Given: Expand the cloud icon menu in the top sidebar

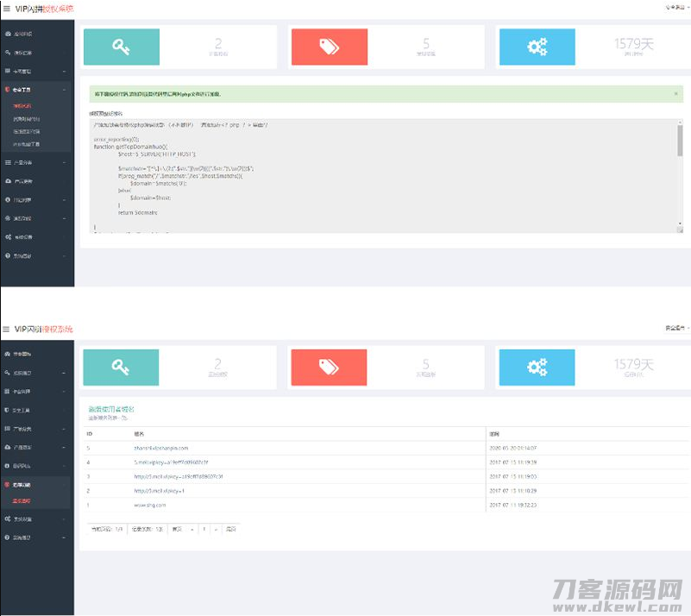Looking at the screenshot, I should (35, 181).
